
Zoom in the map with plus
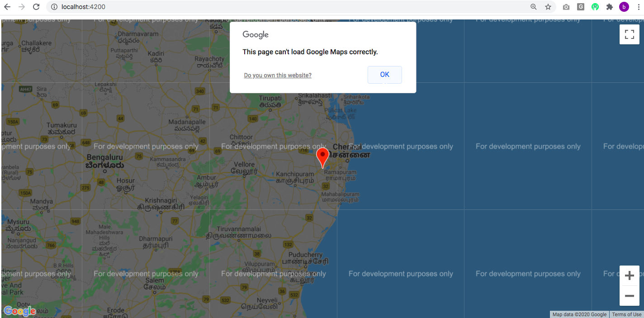pos(629,275)
